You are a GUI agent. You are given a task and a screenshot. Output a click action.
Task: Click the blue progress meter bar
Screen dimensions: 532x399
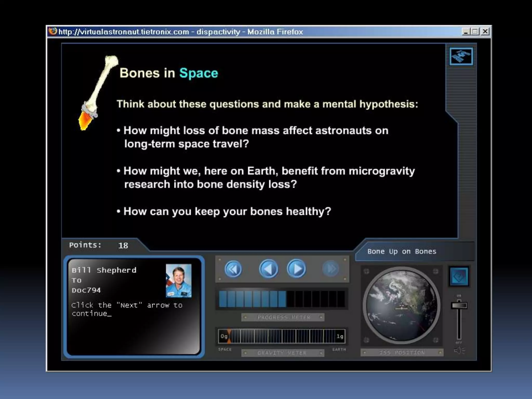coord(282,299)
